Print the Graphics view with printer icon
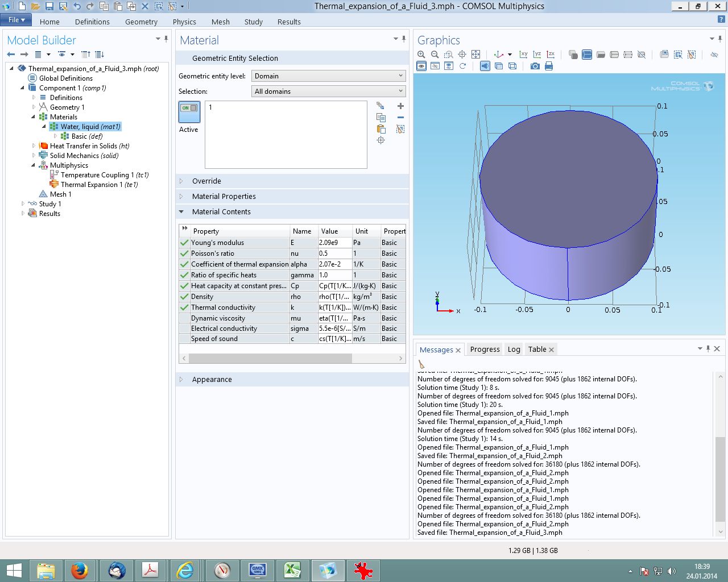Image resolution: width=728 pixels, height=582 pixels. [x=549, y=66]
